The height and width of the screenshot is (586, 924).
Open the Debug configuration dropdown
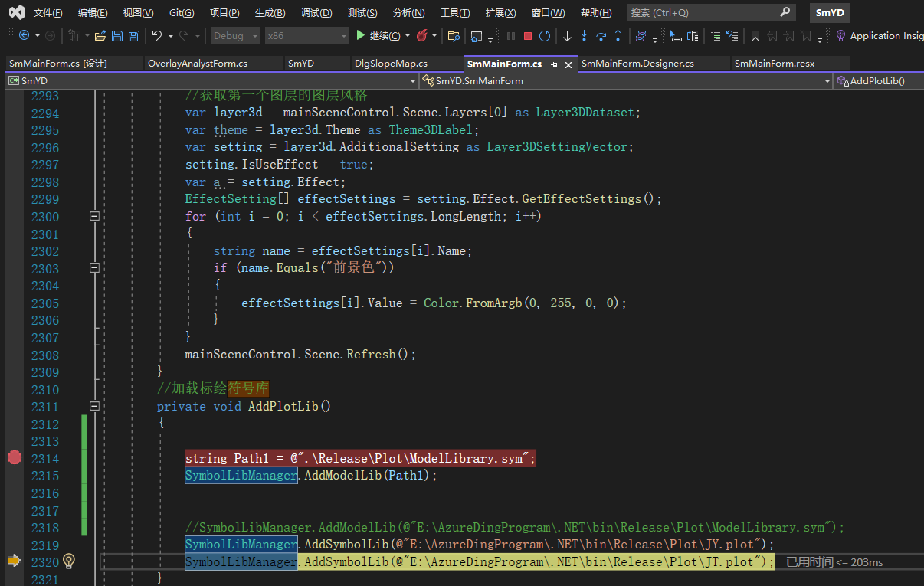234,36
